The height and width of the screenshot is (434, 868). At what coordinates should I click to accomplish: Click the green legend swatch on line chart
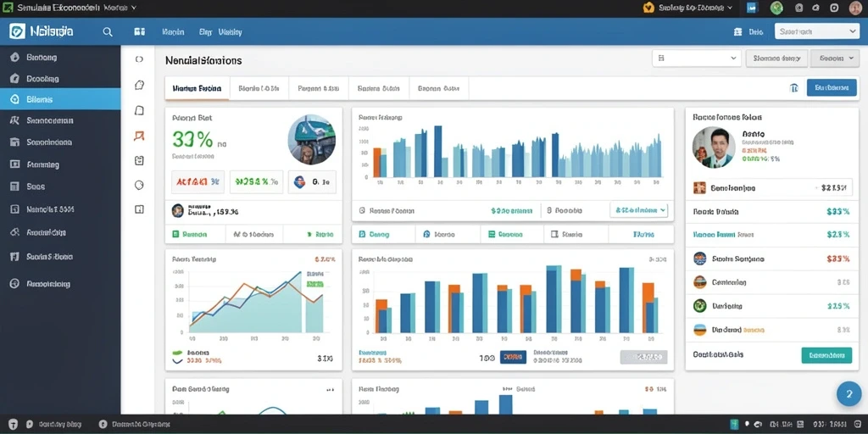click(x=178, y=352)
